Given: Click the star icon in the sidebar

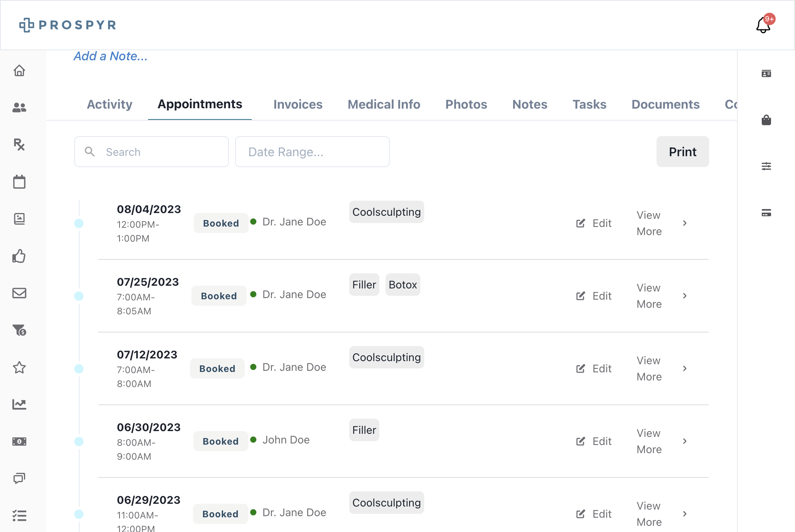Looking at the screenshot, I should pyautogui.click(x=19, y=367).
